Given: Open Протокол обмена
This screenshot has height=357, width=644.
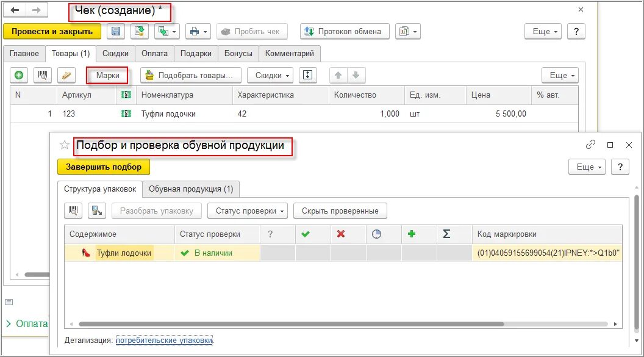Looking at the screenshot, I should [345, 31].
